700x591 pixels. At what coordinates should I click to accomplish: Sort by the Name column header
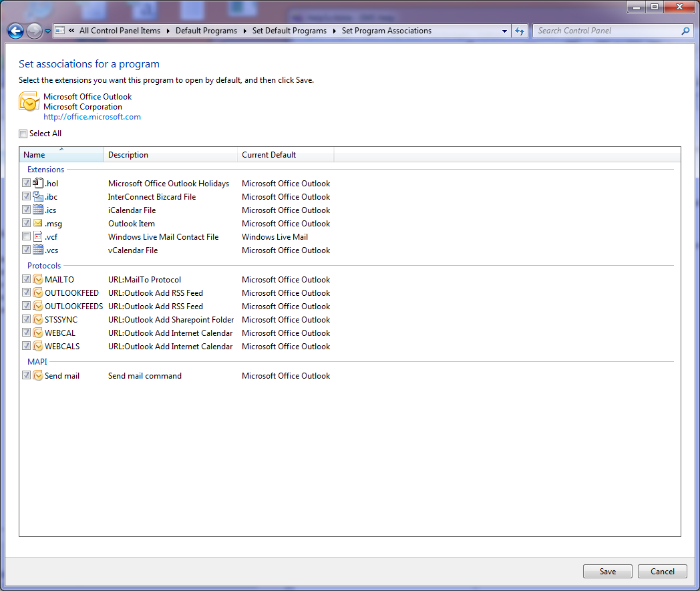(61, 154)
